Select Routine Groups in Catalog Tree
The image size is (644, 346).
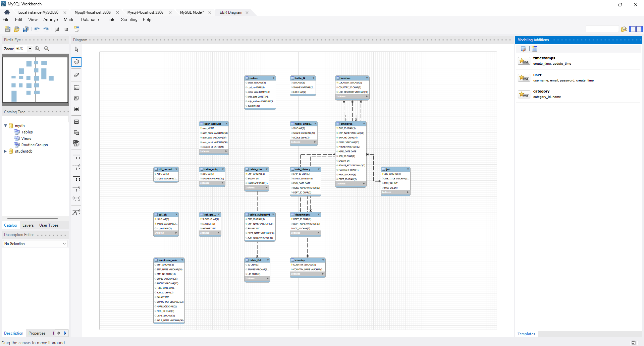pyautogui.click(x=34, y=145)
